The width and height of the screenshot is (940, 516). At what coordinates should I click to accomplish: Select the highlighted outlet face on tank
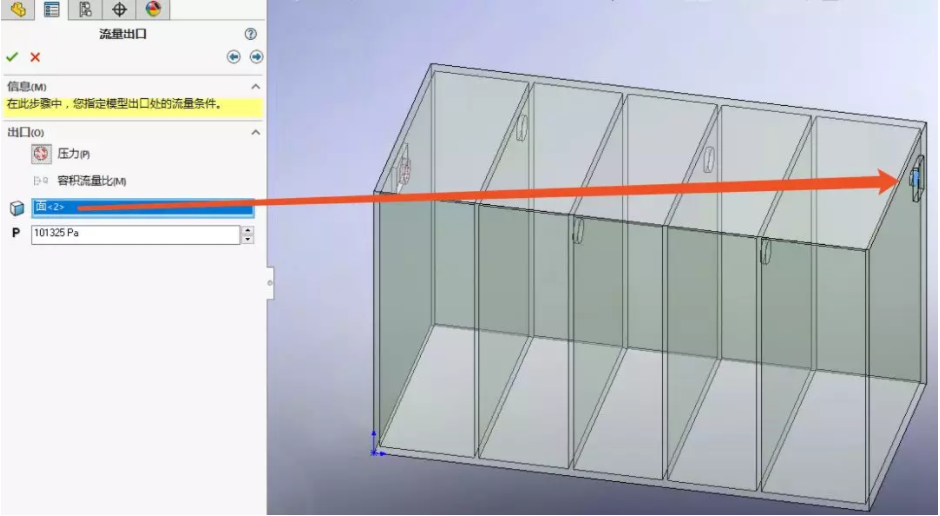point(916,177)
